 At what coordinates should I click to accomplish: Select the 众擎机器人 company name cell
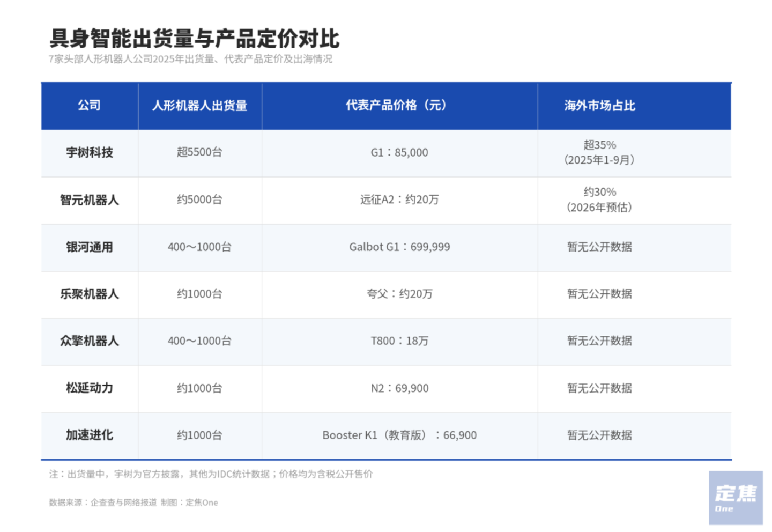coord(90,341)
